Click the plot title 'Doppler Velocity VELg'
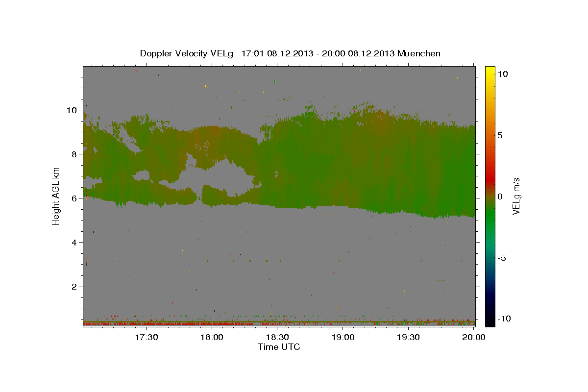Screen dimensions: 588x392 pos(188,53)
